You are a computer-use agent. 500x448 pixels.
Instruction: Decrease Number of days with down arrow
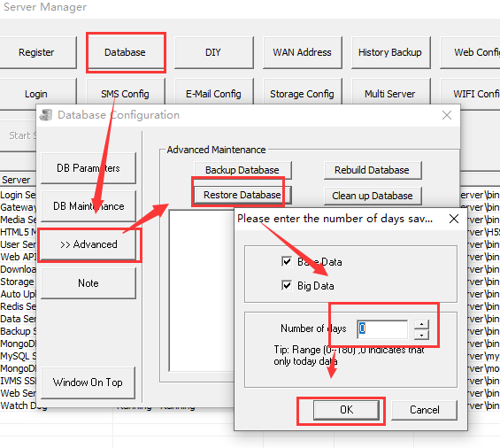[x=421, y=335]
